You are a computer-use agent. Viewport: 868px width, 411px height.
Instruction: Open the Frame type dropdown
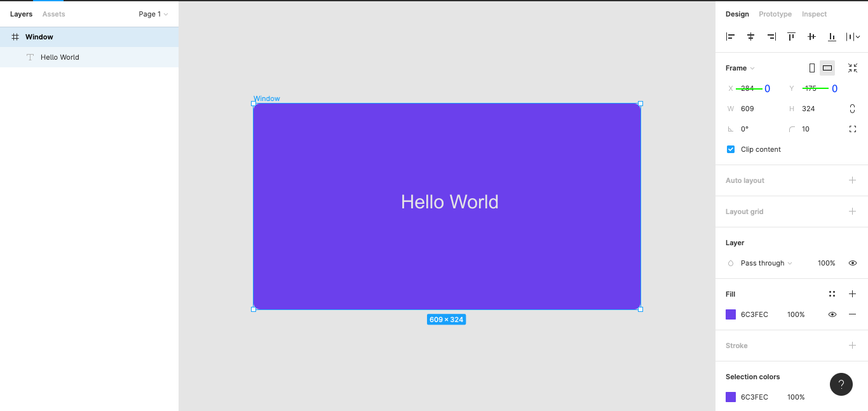point(739,67)
